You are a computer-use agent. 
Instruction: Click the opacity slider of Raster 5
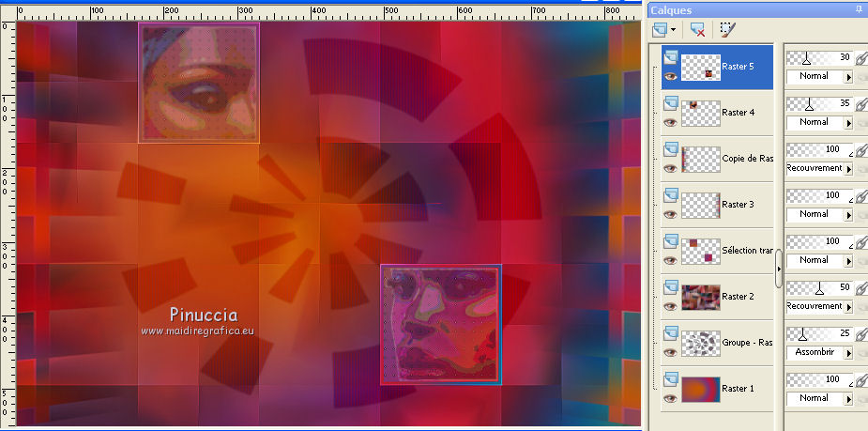[820, 57]
